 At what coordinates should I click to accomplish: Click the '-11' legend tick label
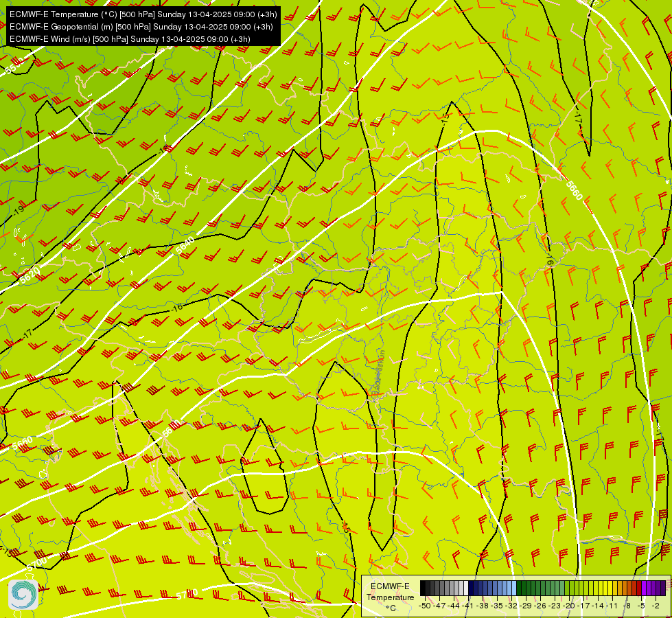[612, 606]
